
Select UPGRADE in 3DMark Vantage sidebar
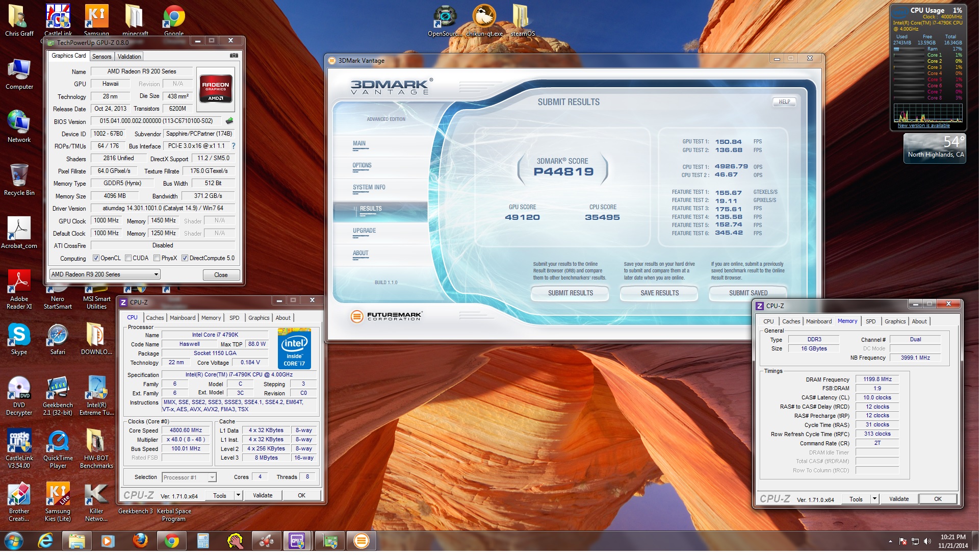pos(364,231)
